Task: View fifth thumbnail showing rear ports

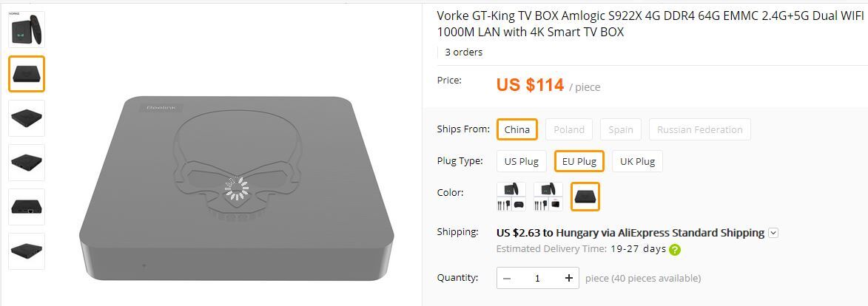Action: 27,206
